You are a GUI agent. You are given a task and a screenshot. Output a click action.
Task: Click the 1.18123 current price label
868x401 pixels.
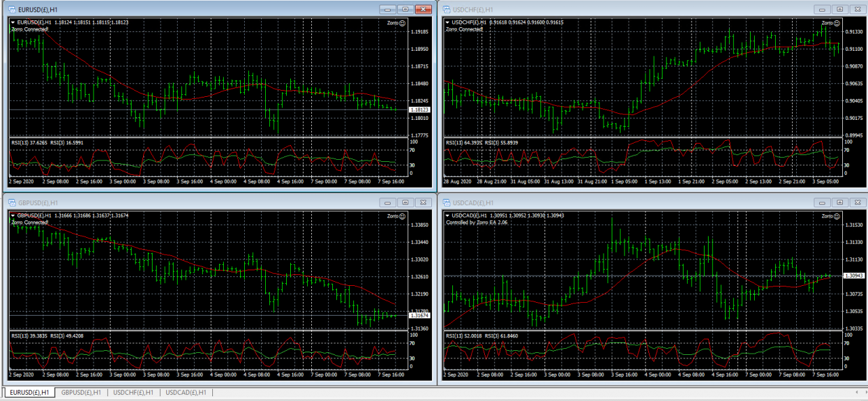[418, 110]
